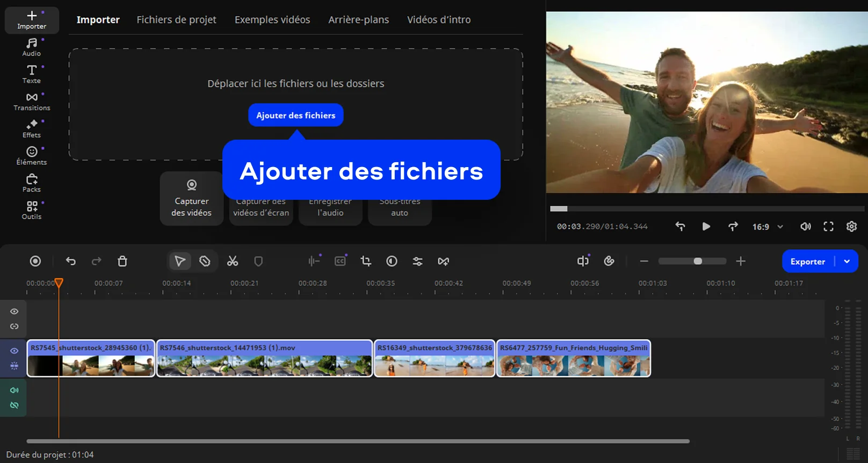Image resolution: width=868 pixels, height=463 pixels.
Task: Open the Transitions panel in sidebar
Action: pos(32,101)
